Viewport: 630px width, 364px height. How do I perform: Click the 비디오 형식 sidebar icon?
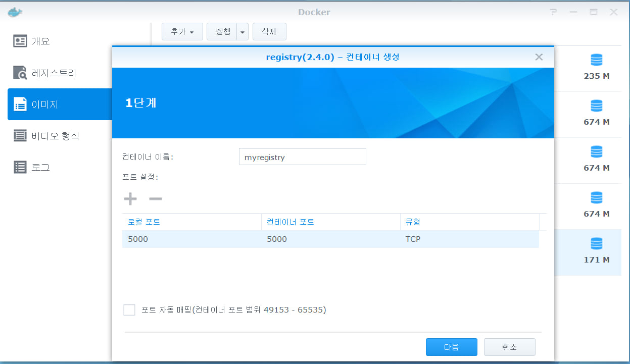click(x=20, y=135)
